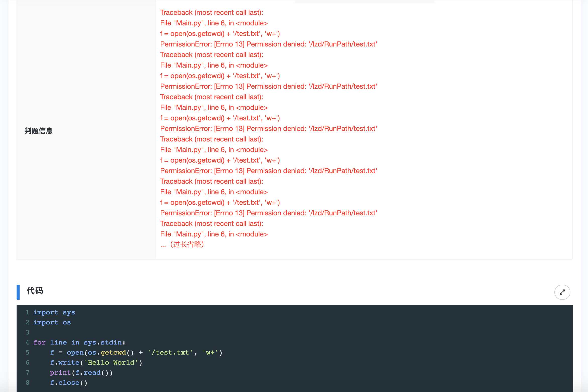Click the topmost Traceback line

211,13
